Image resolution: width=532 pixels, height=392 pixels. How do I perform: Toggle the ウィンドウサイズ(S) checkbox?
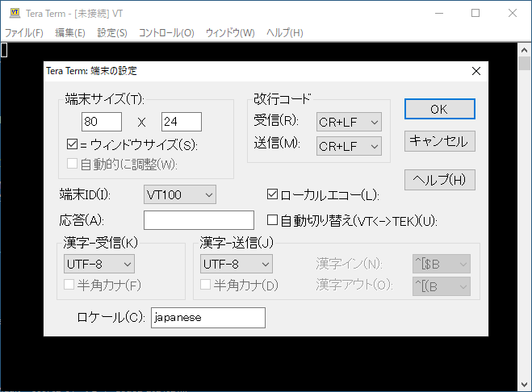tap(73, 144)
